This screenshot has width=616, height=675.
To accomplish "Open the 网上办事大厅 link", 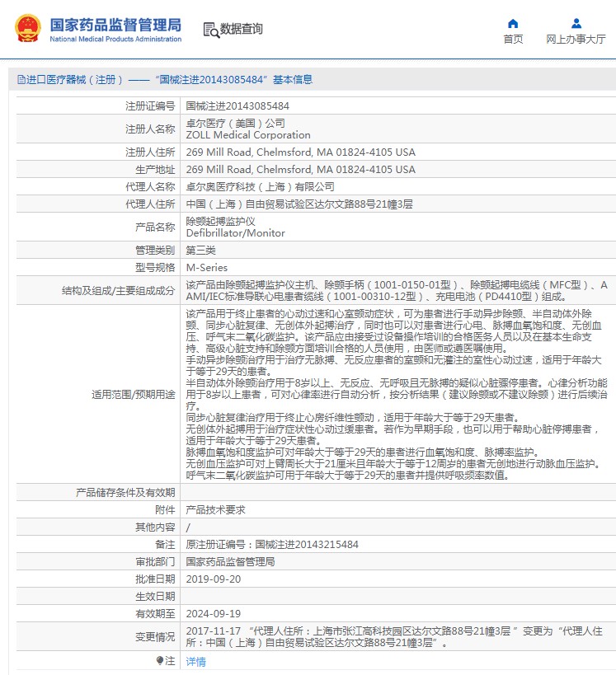I will (x=576, y=40).
